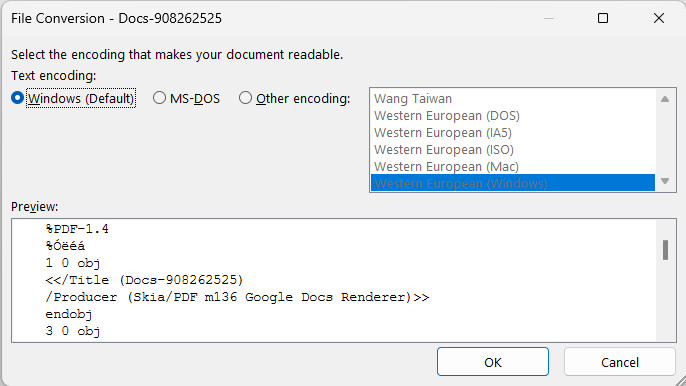
Task: Maximize the File Conversion window
Action: 603,18
